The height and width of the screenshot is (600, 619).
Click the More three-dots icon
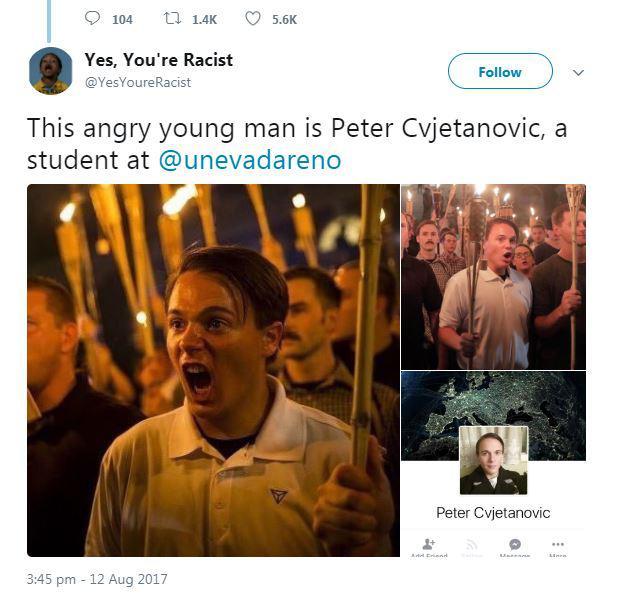pos(558,544)
